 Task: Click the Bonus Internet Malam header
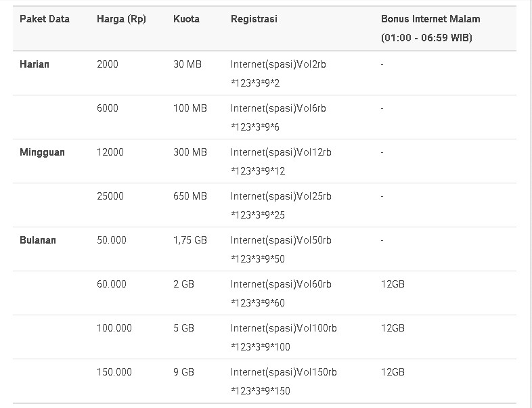click(430, 19)
